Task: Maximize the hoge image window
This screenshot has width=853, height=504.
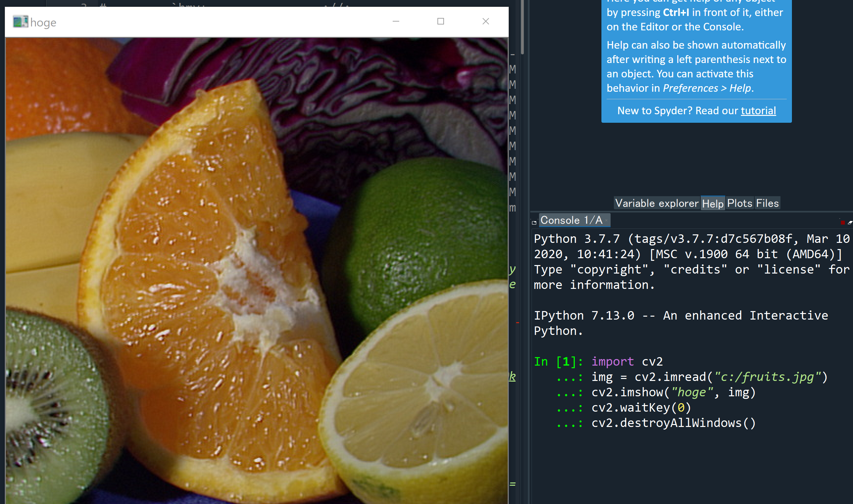Action: pyautogui.click(x=441, y=22)
